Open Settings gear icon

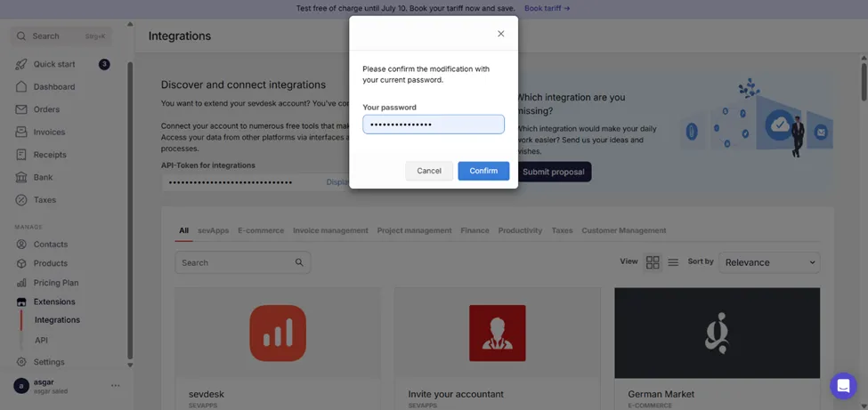point(21,362)
